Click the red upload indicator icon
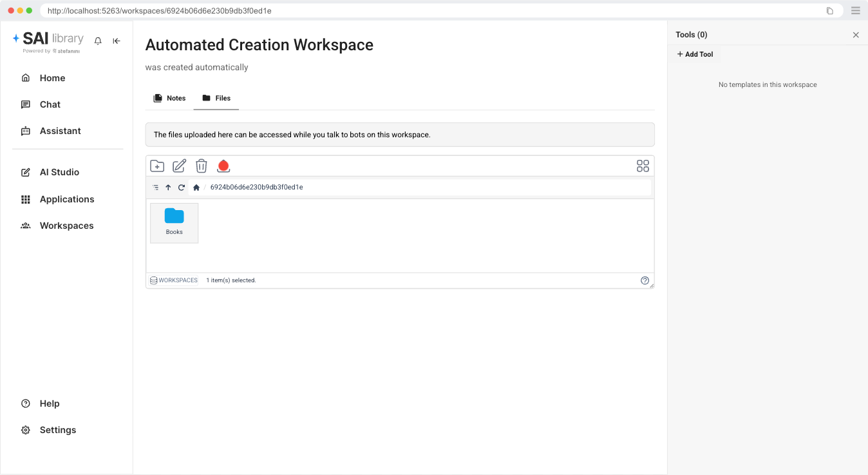Screen dimensions: 868x475 (223, 166)
